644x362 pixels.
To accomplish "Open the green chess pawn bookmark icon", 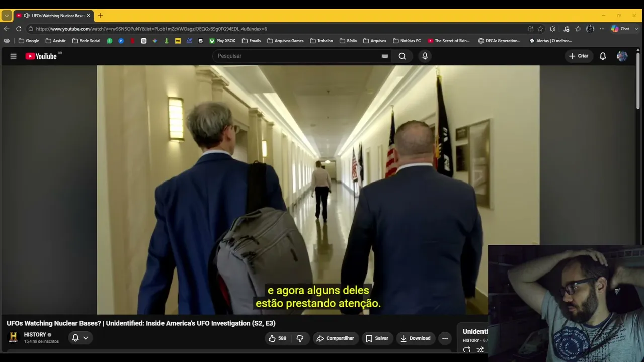I will click(x=166, y=41).
